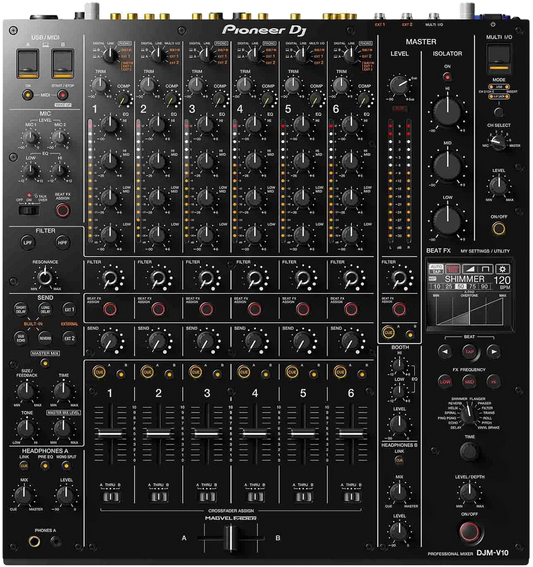Turn the Beat FX effect type selector

pos(469,415)
